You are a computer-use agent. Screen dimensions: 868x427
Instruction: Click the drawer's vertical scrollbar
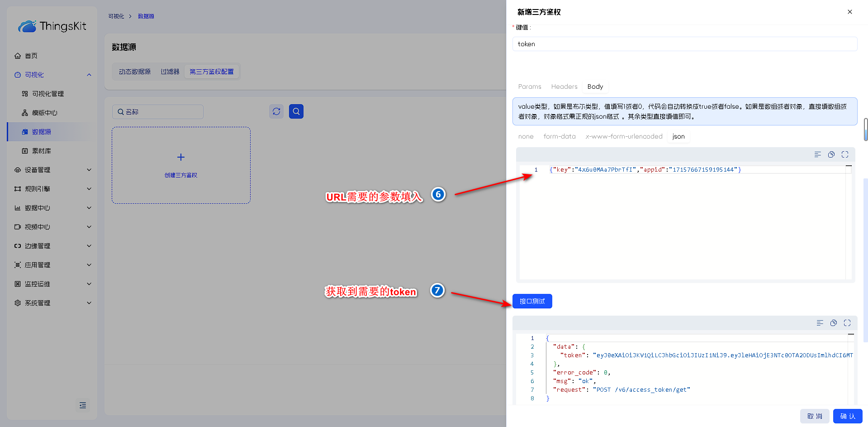(x=865, y=130)
